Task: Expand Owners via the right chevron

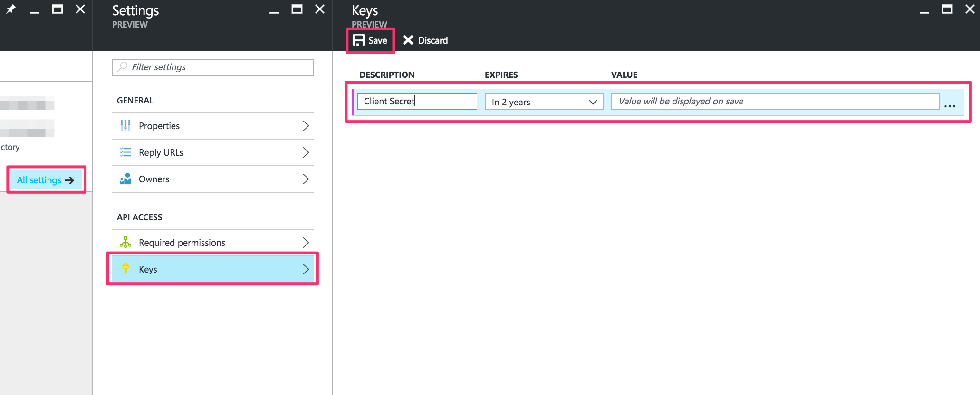Action: [306, 179]
